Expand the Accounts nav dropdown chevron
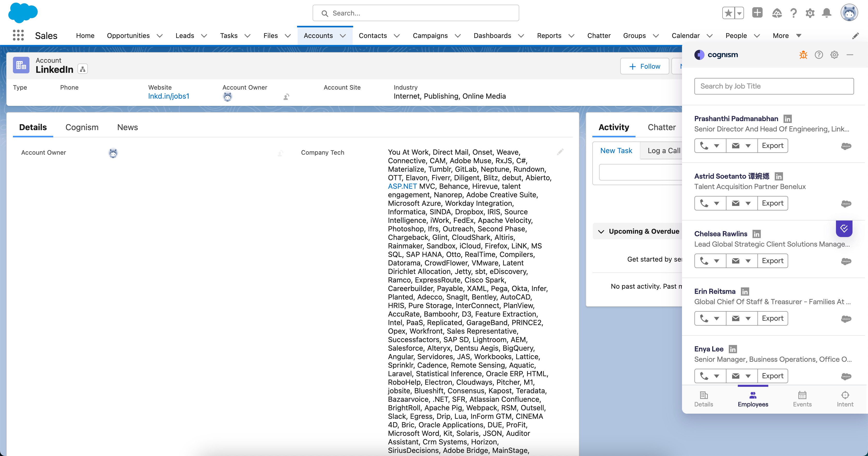868x456 pixels. [x=343, y=36]
